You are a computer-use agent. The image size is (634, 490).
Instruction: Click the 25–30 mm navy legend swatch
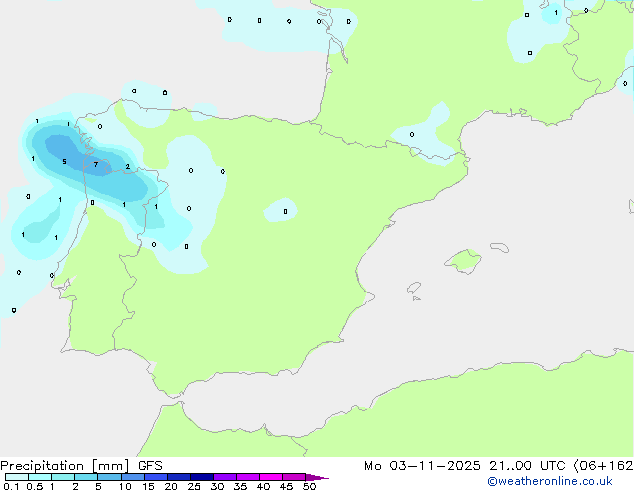(202, 477)
